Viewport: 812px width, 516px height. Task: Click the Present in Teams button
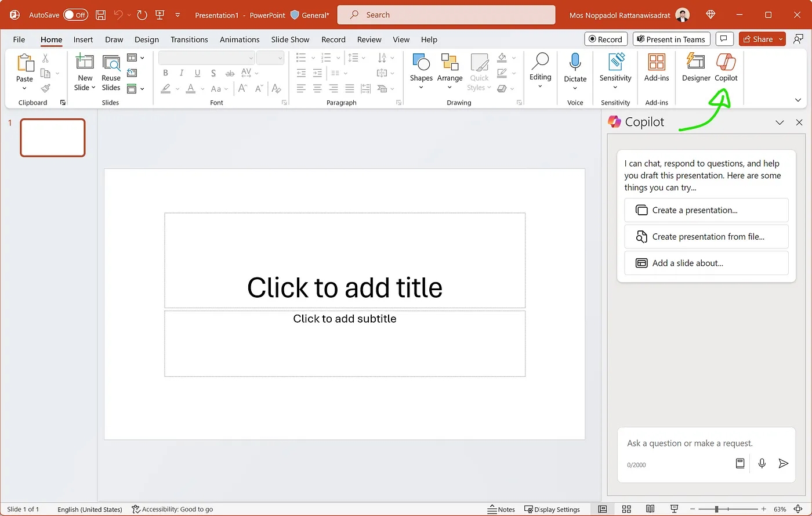[671, 39]
